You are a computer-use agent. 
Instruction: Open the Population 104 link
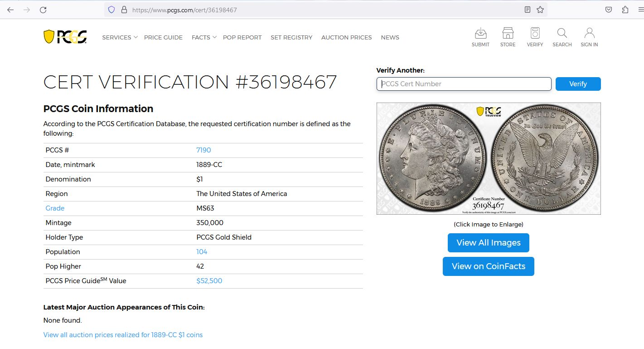[x=202, y=252]
